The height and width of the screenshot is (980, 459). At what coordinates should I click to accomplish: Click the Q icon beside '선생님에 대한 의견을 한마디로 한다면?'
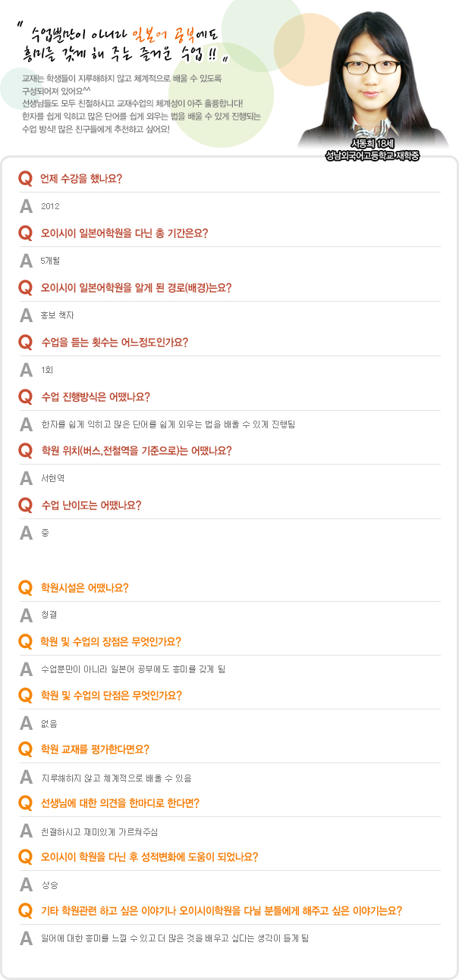[25, 803]
